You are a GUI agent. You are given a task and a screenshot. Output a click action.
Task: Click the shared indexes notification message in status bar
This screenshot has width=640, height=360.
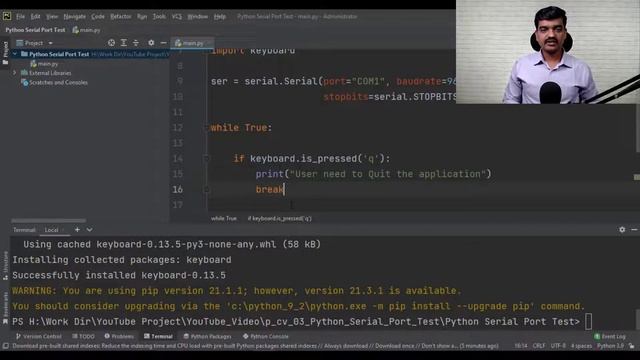[x=255, y=346]
